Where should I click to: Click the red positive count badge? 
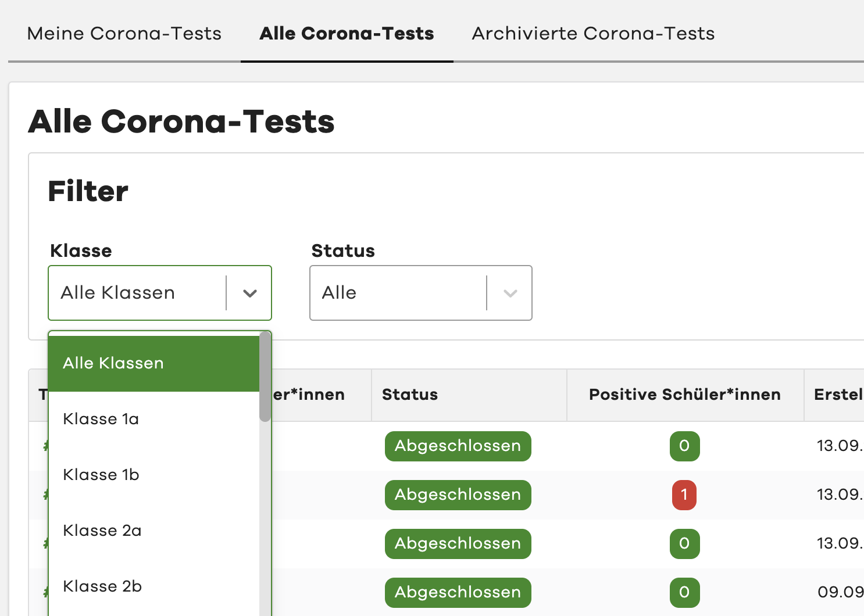click(x=684, y=495)
